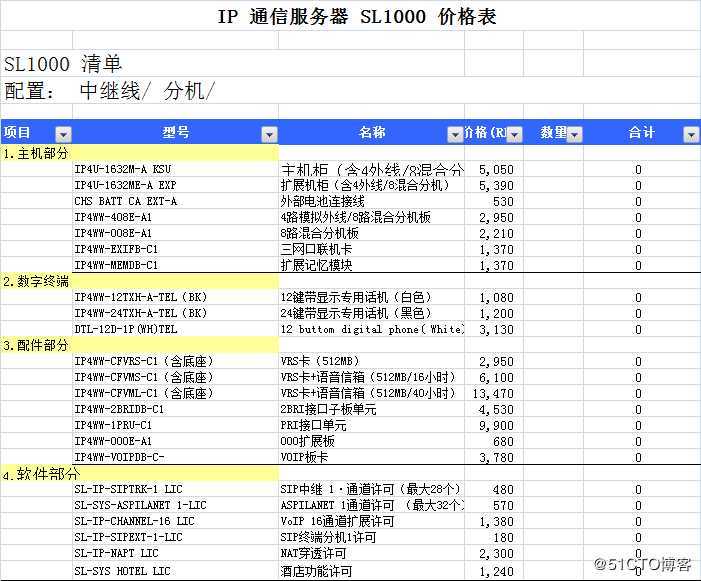701x581 pixels.
Task: Select name cell 8路混合分机板
Action: tap(372, 233)
